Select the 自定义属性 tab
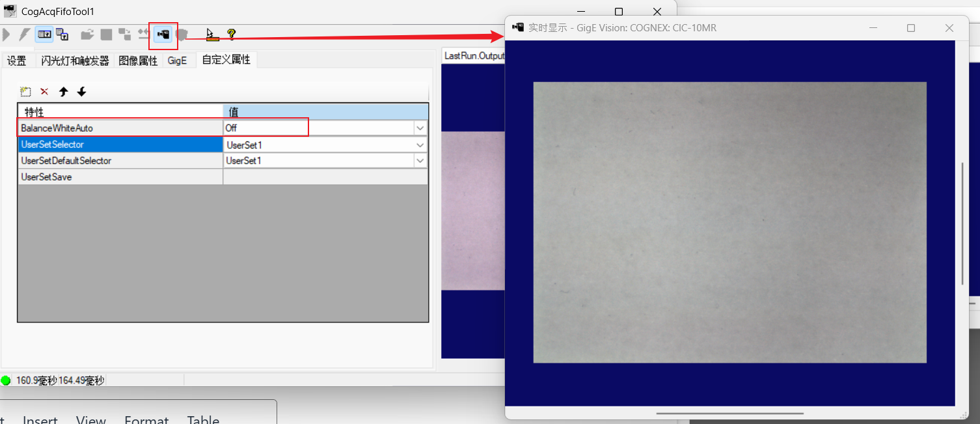 226,60
